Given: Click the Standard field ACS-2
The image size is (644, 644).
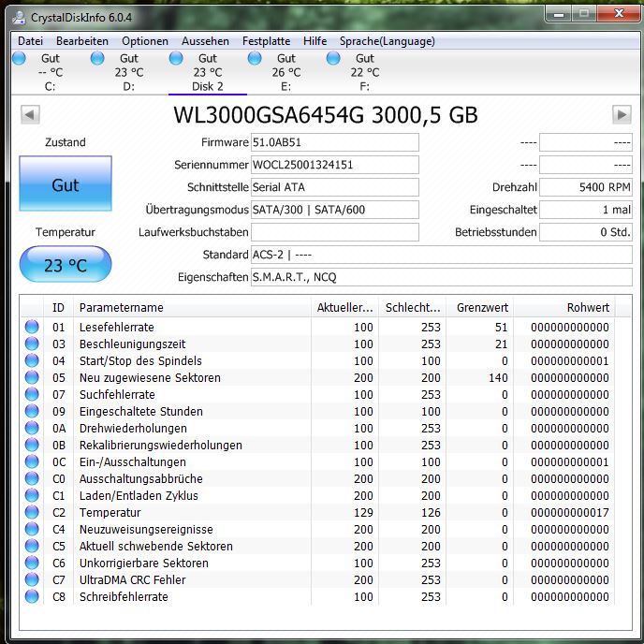Looking at the screenshot, I should pyautogui.click(x=442, y=255).
